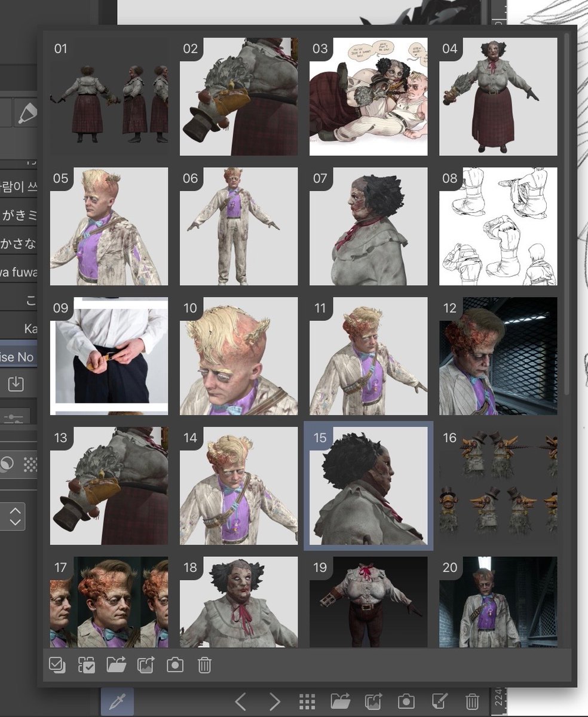Select the 'fuwa' brush row
588x717 pixels.
19,272
